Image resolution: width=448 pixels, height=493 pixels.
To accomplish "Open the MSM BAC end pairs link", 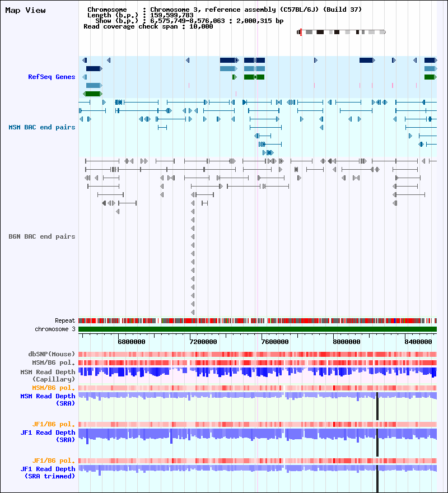I will click(x=42, y=127).
